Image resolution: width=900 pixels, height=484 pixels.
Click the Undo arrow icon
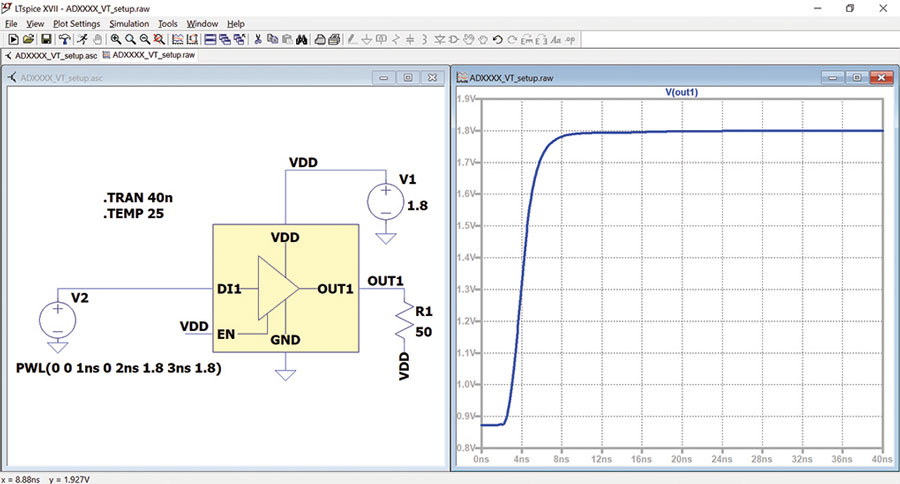click(498, 40)
